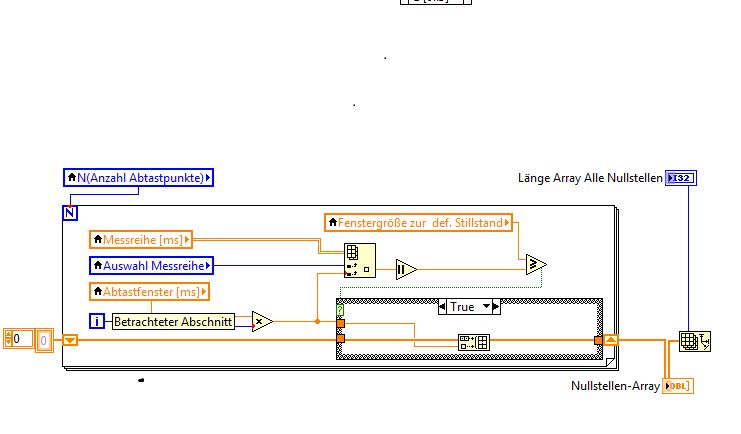Select the Multiply function node
Screen dimensions: 741x434
pyautogui.click(x=262, y=321)
